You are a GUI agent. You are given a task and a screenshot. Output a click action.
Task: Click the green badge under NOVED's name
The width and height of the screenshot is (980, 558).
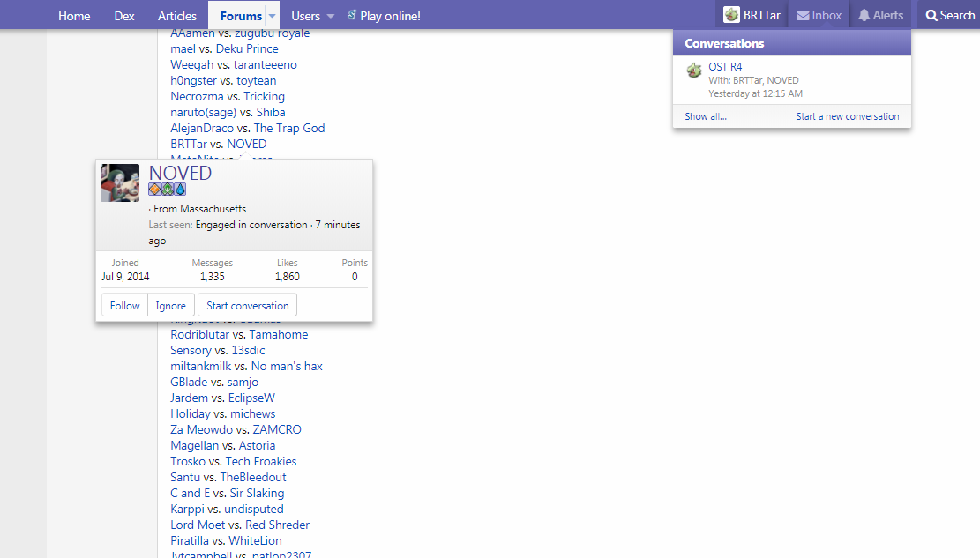click(x=168, y=190)
